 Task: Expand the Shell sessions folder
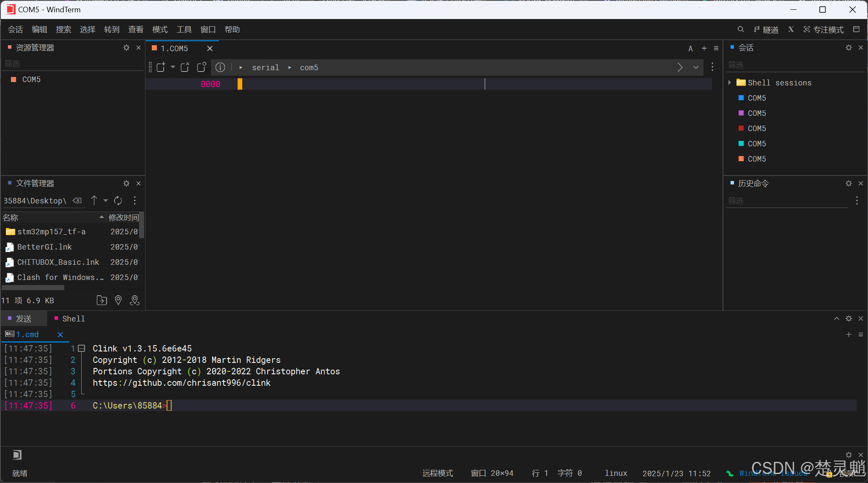coord(730,82)
